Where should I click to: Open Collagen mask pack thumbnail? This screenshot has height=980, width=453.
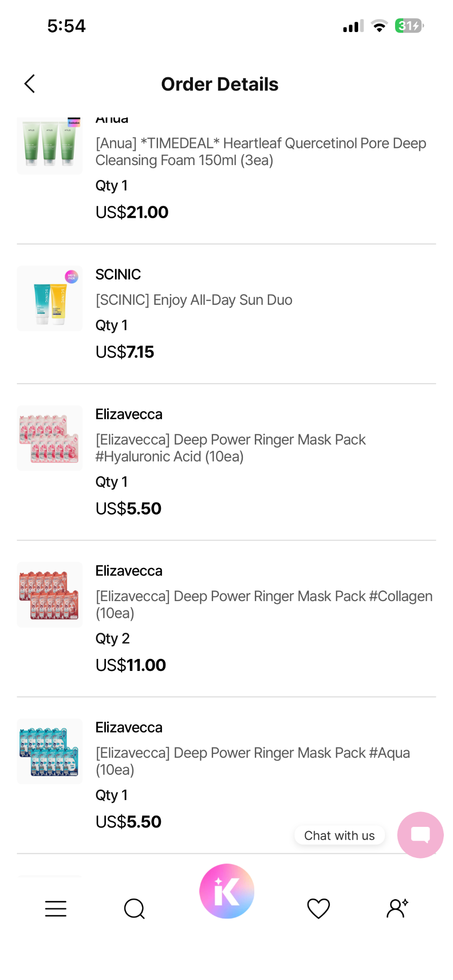50,594
